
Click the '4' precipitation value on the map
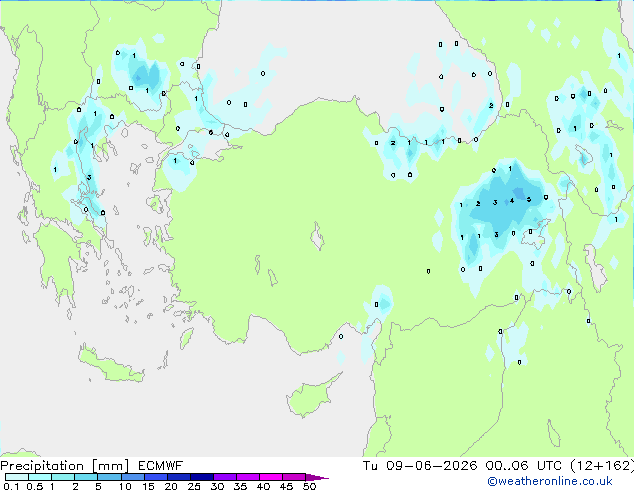point(512,201)
